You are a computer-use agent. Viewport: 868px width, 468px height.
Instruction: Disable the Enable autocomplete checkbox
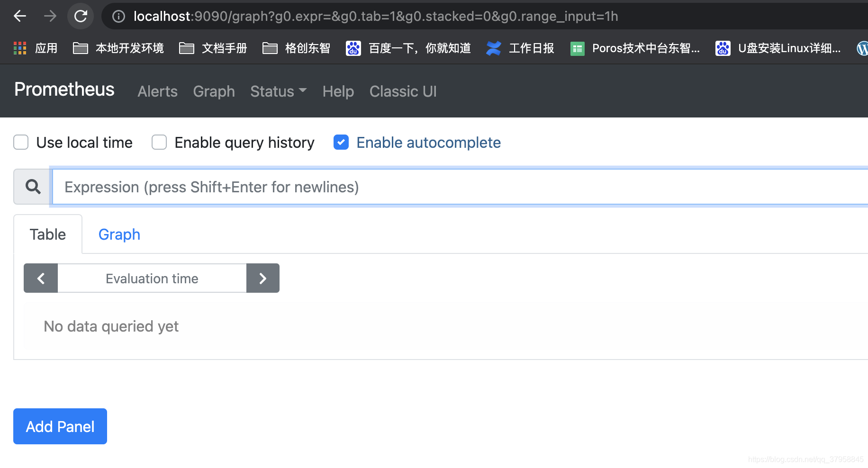click(x=341, y=142)
